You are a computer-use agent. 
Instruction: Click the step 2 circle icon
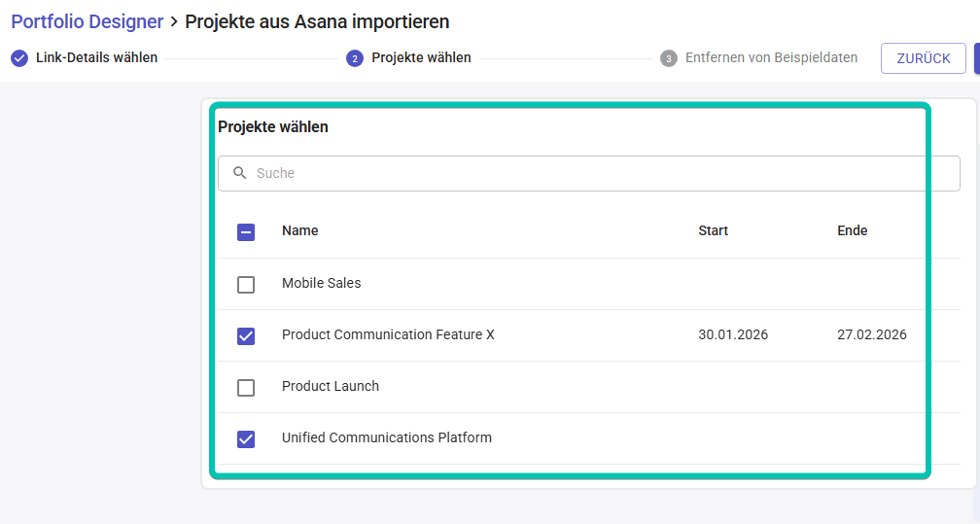coord(354,58)
